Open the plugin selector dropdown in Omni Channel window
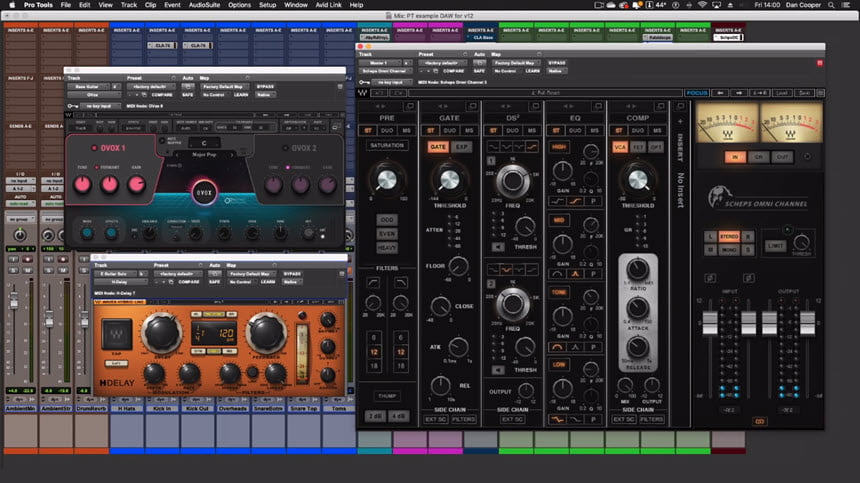 point(385,71)
